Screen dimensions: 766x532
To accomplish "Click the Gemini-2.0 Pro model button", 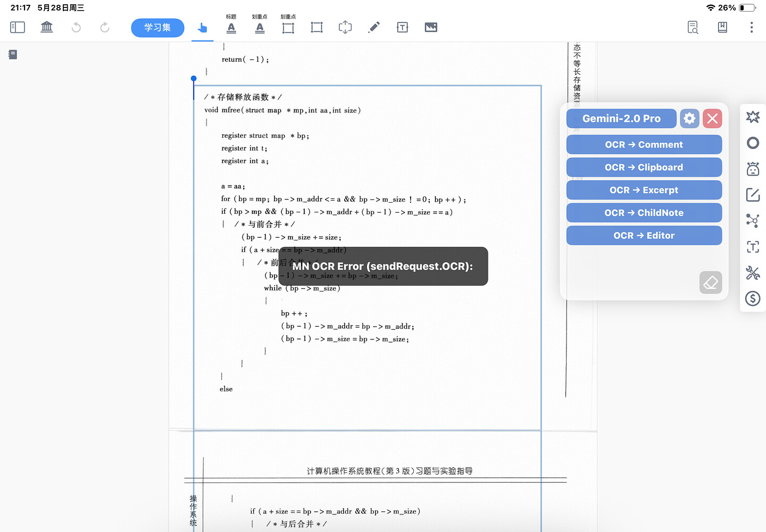I will tap(621, 119).
